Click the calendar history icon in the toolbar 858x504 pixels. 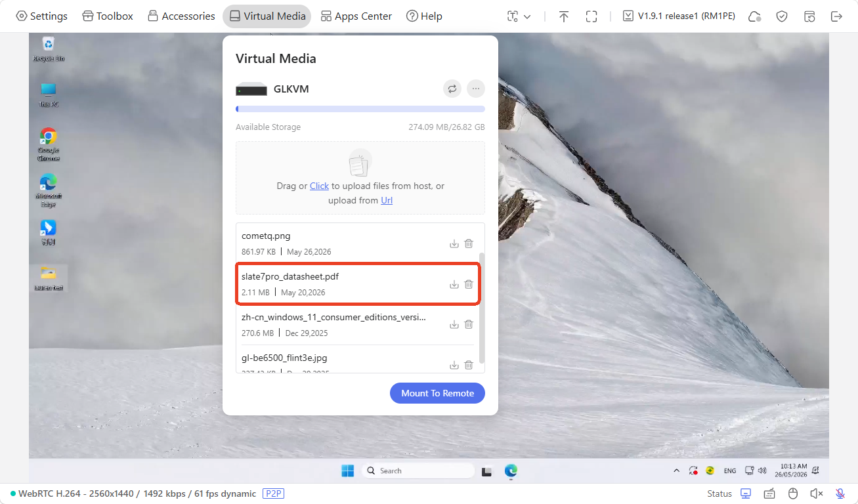(x=809, y=16)
